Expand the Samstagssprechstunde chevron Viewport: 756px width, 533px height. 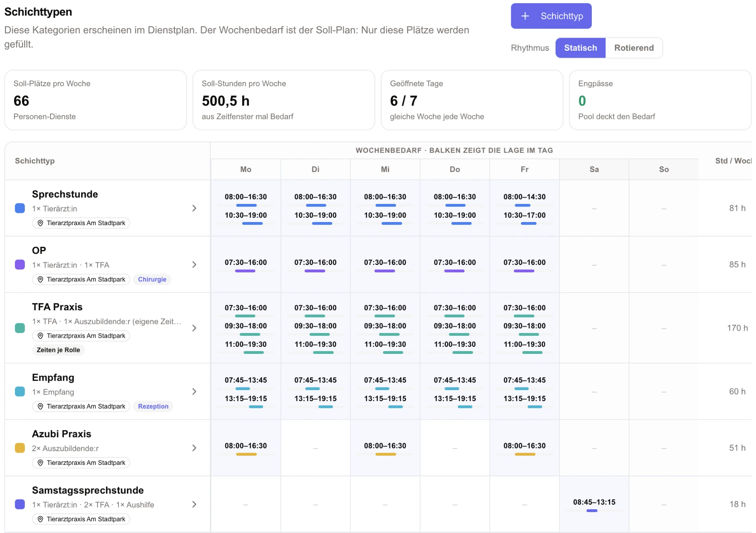(x=194, y=504)
